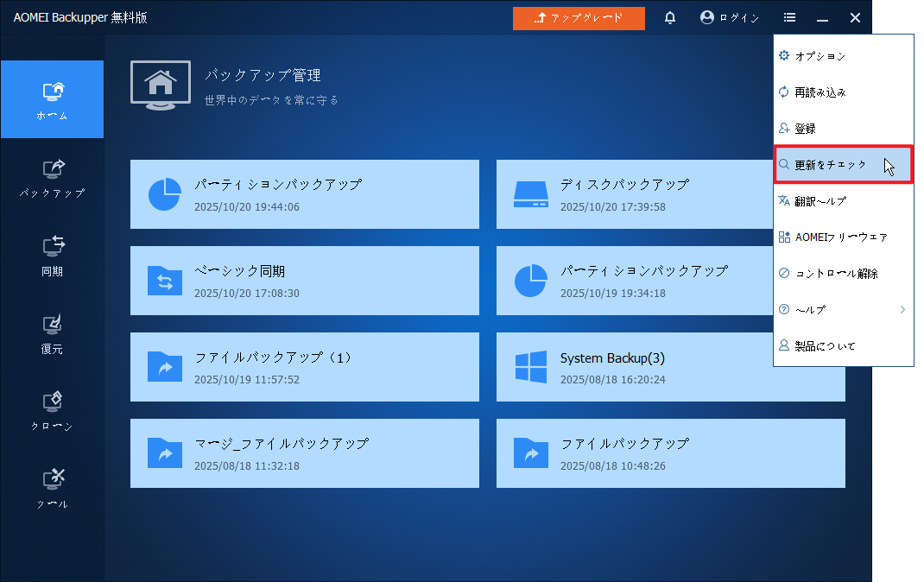The image size is (924, 582).
Task: Open the System Backup(3) task card
Action: coord(671,367)
